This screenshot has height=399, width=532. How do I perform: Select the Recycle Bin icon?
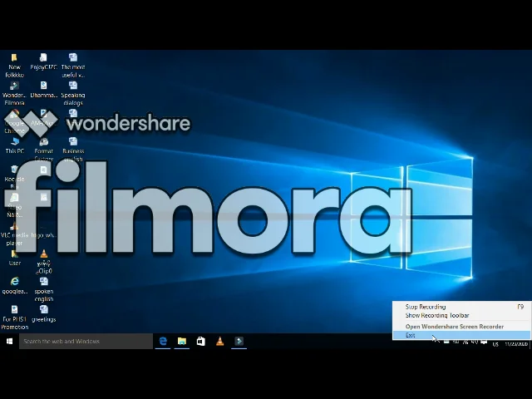point(14,177)
